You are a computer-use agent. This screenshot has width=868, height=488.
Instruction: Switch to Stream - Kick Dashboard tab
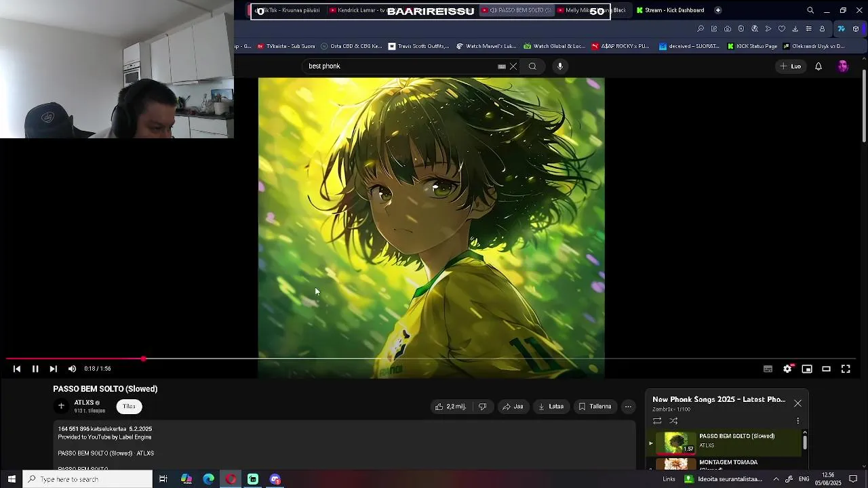(671, 10)
